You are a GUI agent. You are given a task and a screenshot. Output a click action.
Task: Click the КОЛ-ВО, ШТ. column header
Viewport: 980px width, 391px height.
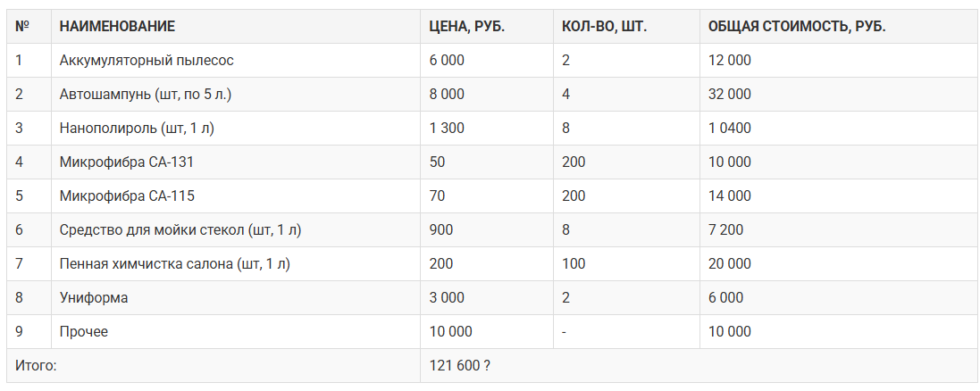tap(605, 27)
